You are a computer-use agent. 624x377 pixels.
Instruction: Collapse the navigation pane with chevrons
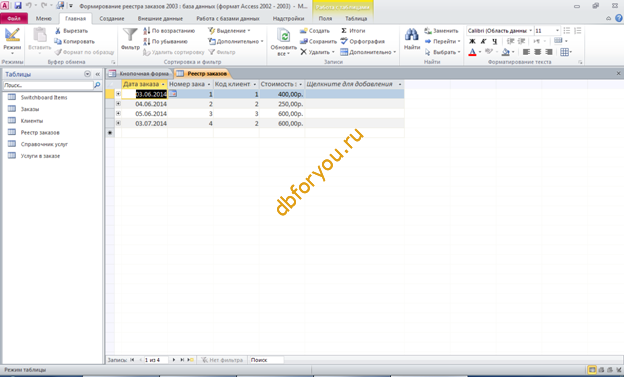click(x=98, y=74)
